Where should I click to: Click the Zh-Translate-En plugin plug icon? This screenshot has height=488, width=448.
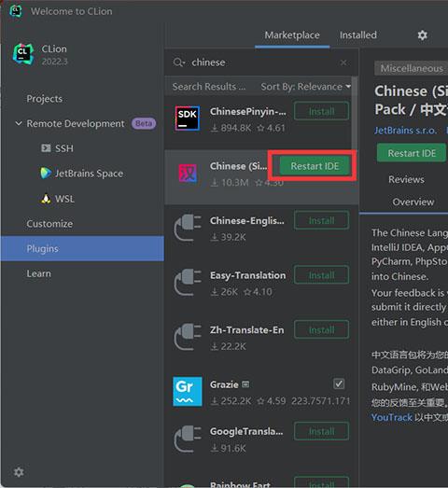pos(188,338)
